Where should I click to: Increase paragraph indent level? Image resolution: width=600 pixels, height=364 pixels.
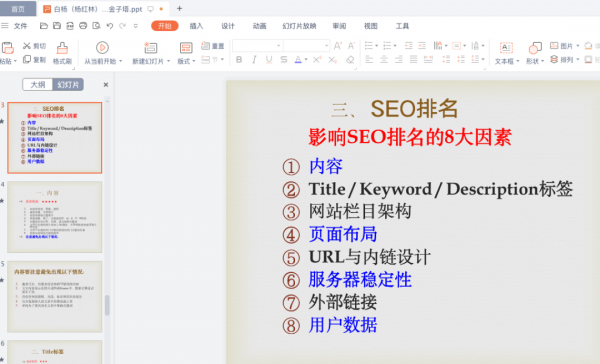point(422,46)
